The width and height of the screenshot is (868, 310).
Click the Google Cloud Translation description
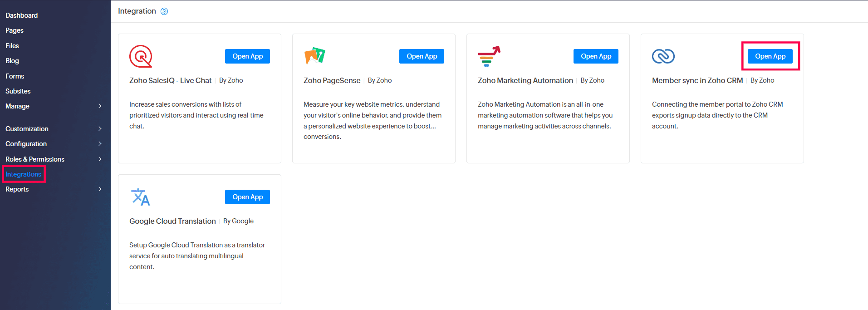click(197, 256)
